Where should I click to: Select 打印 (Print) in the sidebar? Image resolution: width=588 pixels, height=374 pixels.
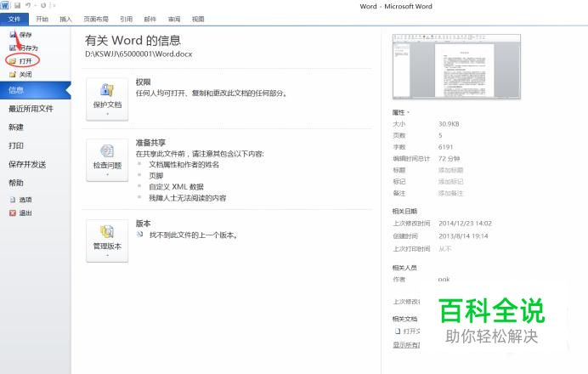[x=16, y=145]
